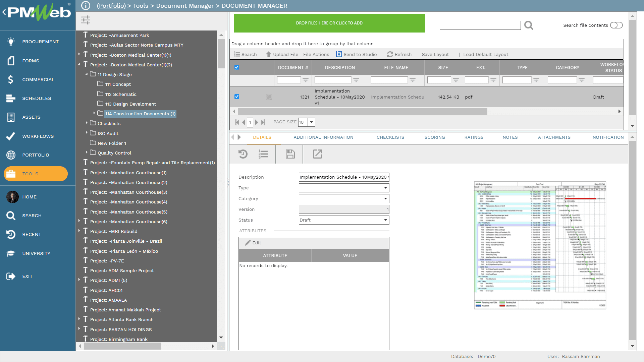Viewport: 644px width, 362px height.
Task: Click Save Layout
Action: (435, 54)
